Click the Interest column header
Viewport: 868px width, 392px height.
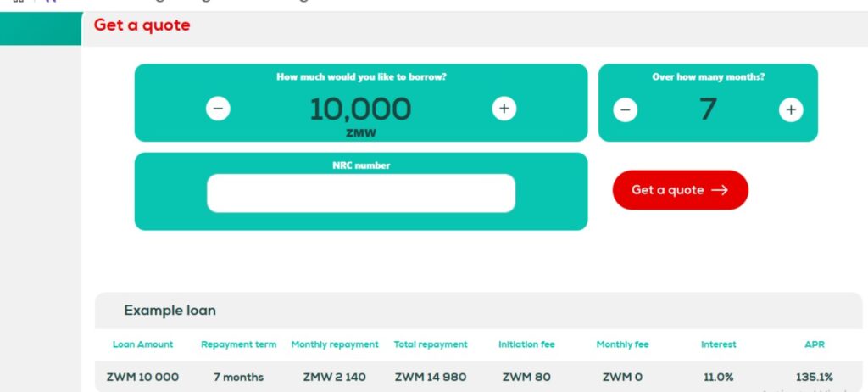(x=719, y=344)
